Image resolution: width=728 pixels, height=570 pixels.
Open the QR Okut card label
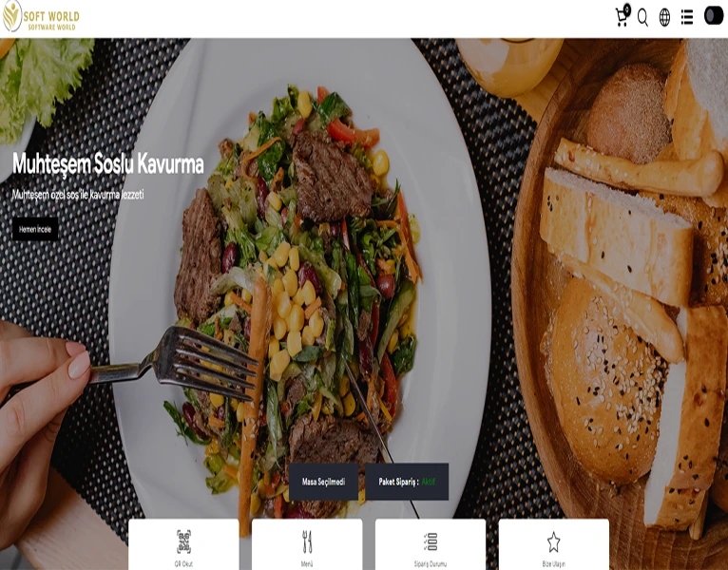pyautogui.click(x=183, y=564)
